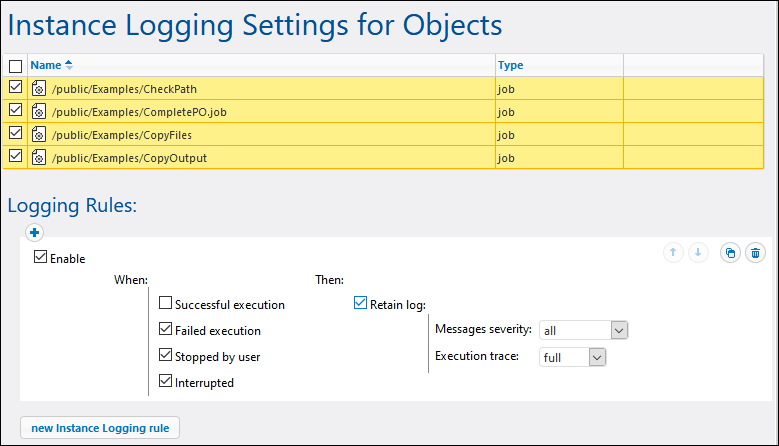The height and width of the screenshot is (446, 779).
Task: Open the /public/Examples/CopyOutput link
Action: [x=129, y=158]
